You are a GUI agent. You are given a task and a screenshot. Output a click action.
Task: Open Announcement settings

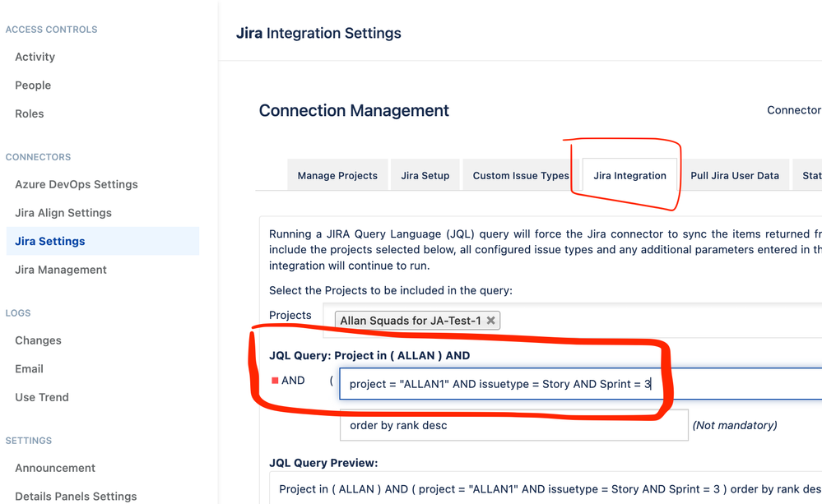point(55,467)
